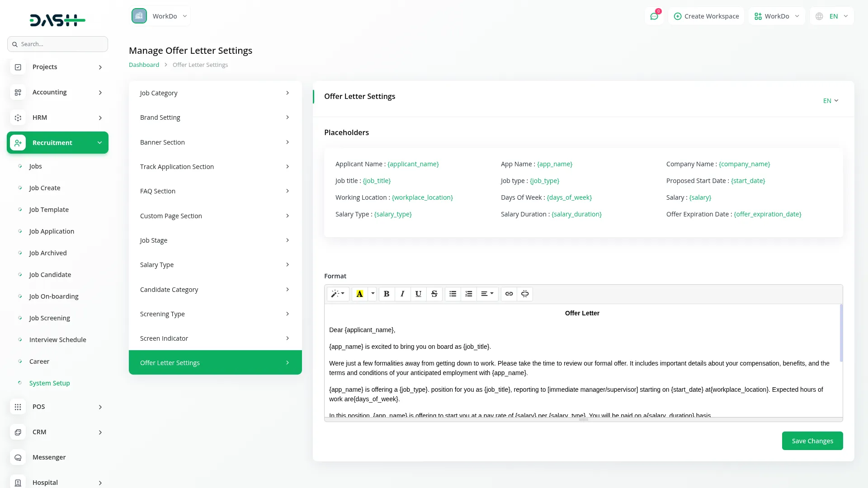Open the magic wand style dropdown

coord(338,294)
